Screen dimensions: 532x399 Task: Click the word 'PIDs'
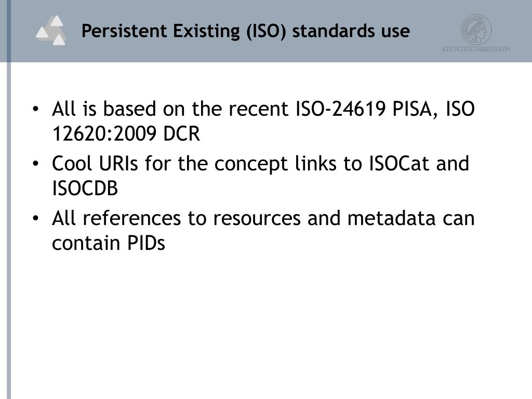coord(146,243)
